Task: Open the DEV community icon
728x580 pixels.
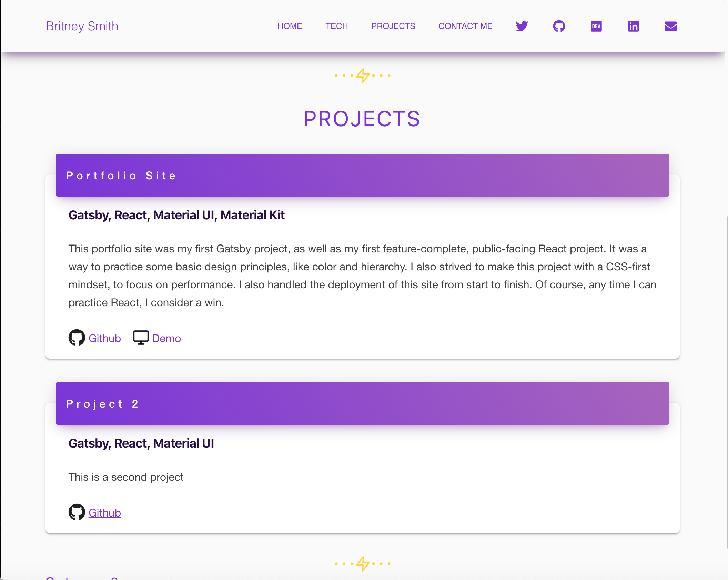Action: pyautogui.click(x=596, y=26)
